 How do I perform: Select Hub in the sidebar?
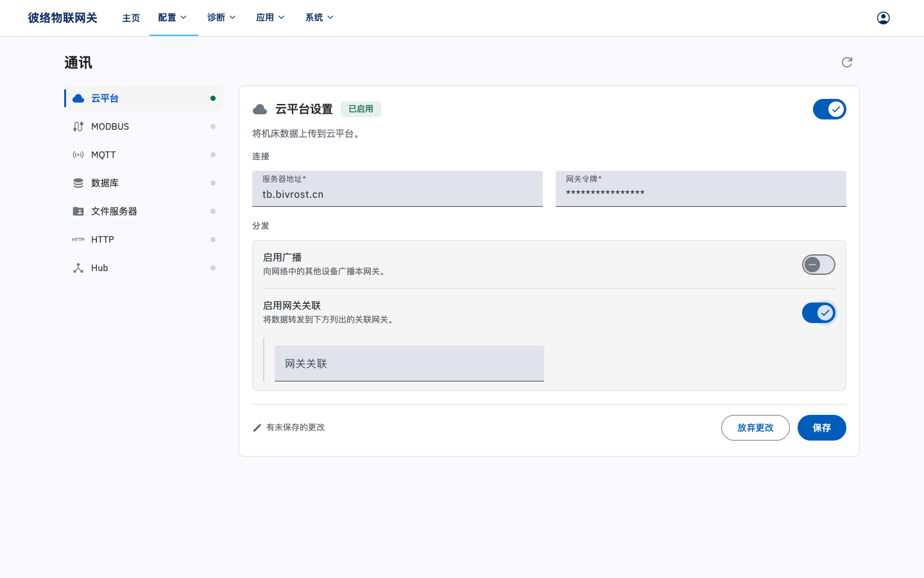click(144, 268)
